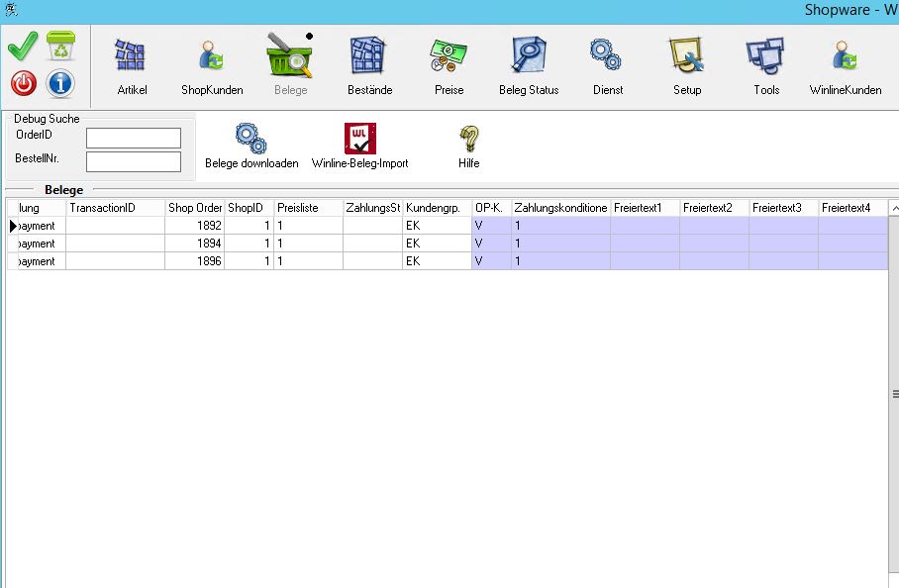899x588 pixels.
Task: Open the Preise module
Action: click(449, 66)
